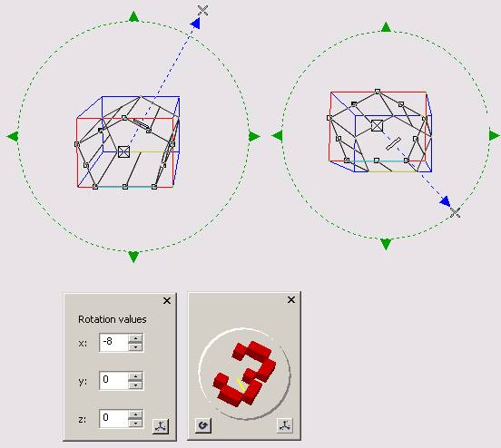Click the center X box of left extrusion
This screenshot has height=448, width=501.
(x=123, y=151)
